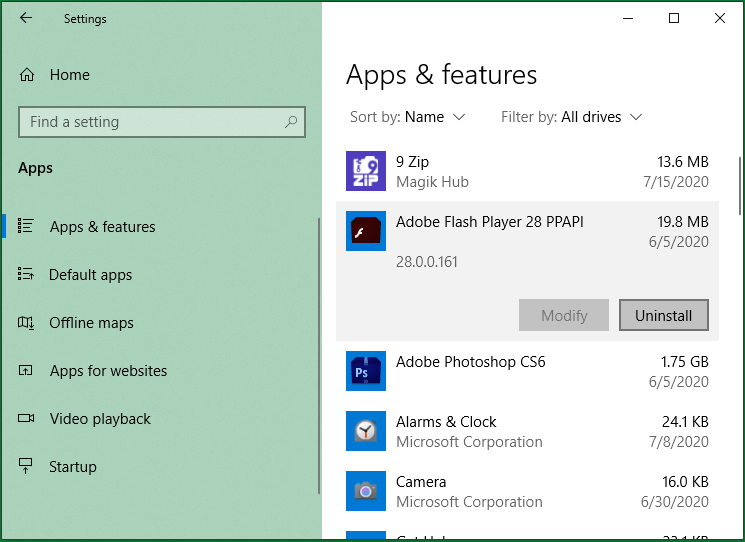Select the Alarms & Clock entry name

(x=446, y=422)
